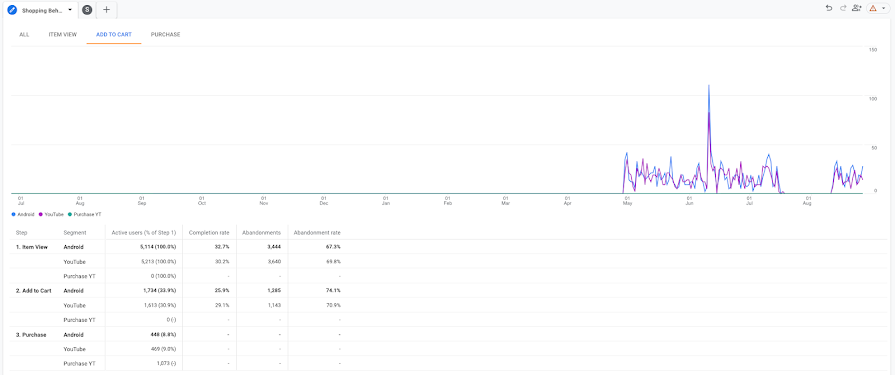Share exploration with users icon
This screenshot has width=895, height=375.
856,8
